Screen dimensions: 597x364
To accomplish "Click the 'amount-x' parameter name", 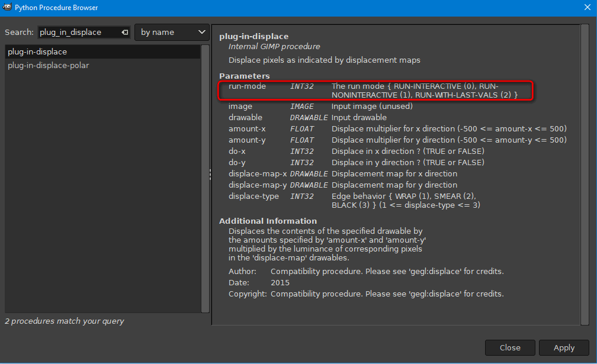I will point(247,129).
